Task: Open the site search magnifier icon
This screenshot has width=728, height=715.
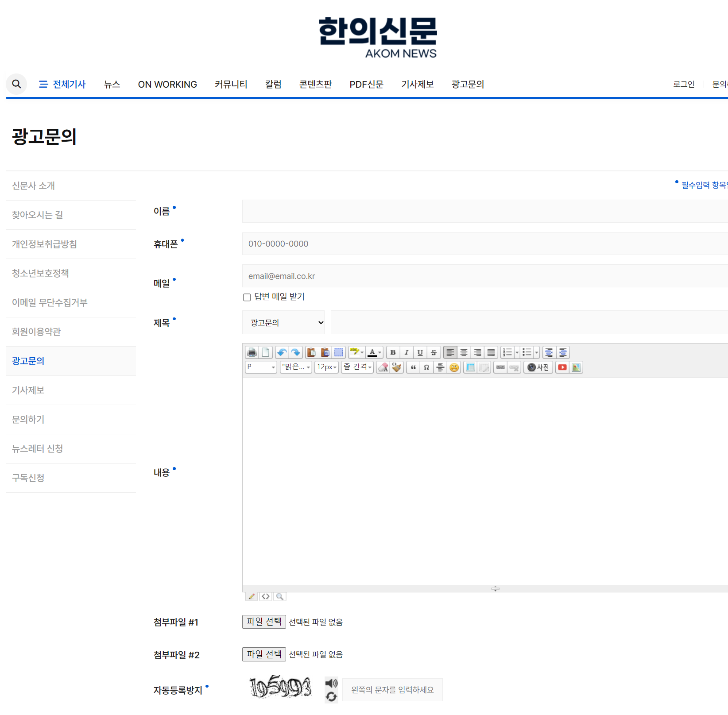Action: click(x=16, y=84)
